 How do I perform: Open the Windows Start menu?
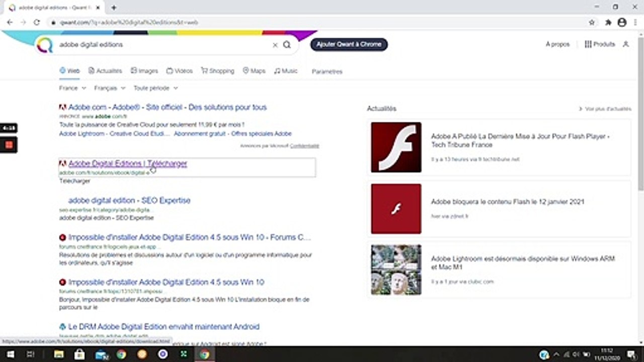tap(10, 354)
